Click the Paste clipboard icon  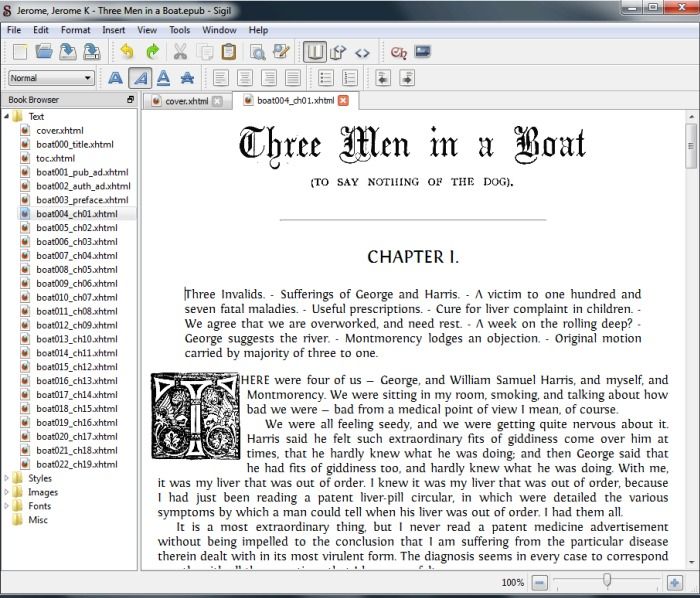tap(229, 52)
